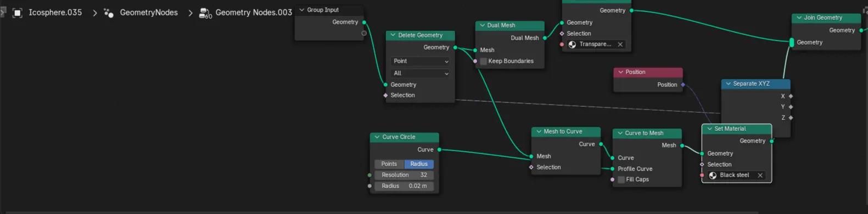The image size is (868, 214).
Task: Click the Separate XYZ Z output socket
Action: [x=791, y=118]
